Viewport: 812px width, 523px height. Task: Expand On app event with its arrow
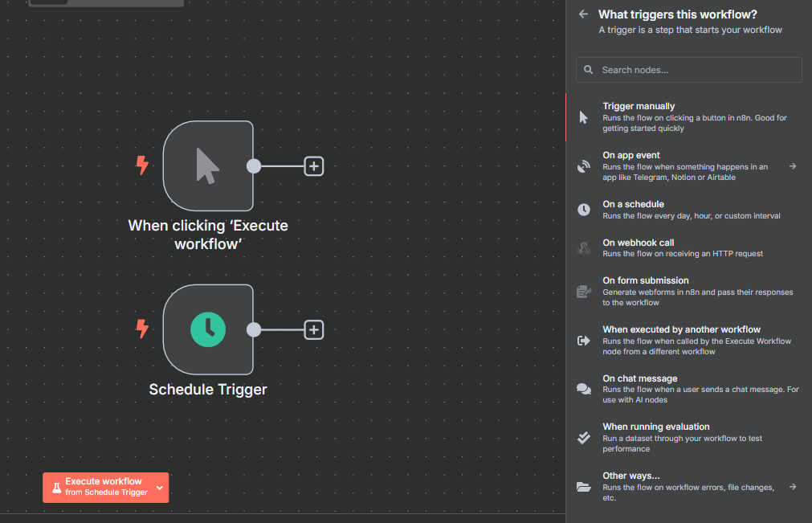coord(793,166)
